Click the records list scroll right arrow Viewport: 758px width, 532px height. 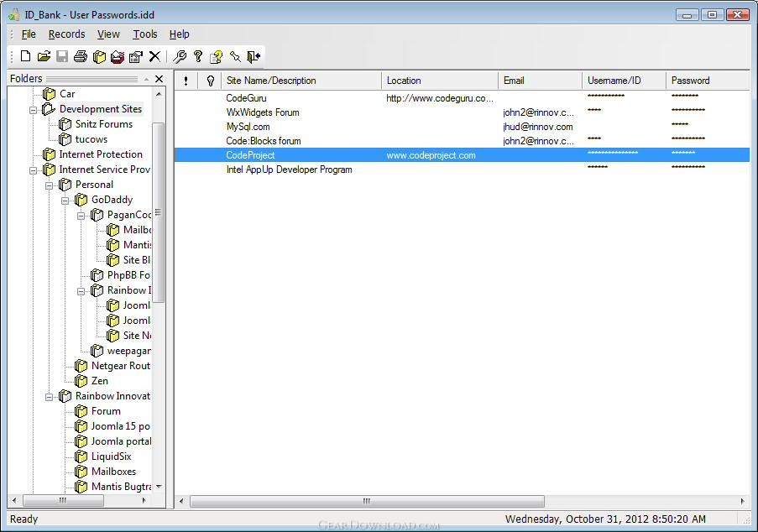click(743, 501)
